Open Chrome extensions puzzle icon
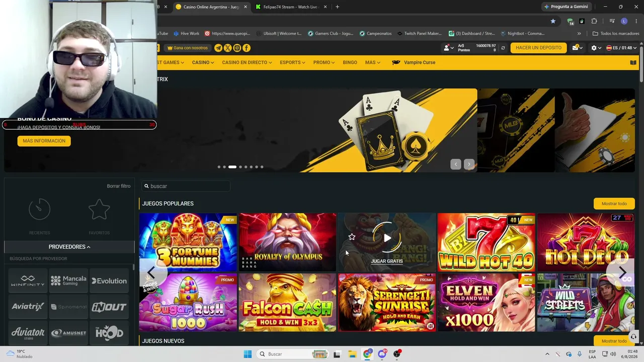Viewport: 644px width, 362px height. pos(594,21)
